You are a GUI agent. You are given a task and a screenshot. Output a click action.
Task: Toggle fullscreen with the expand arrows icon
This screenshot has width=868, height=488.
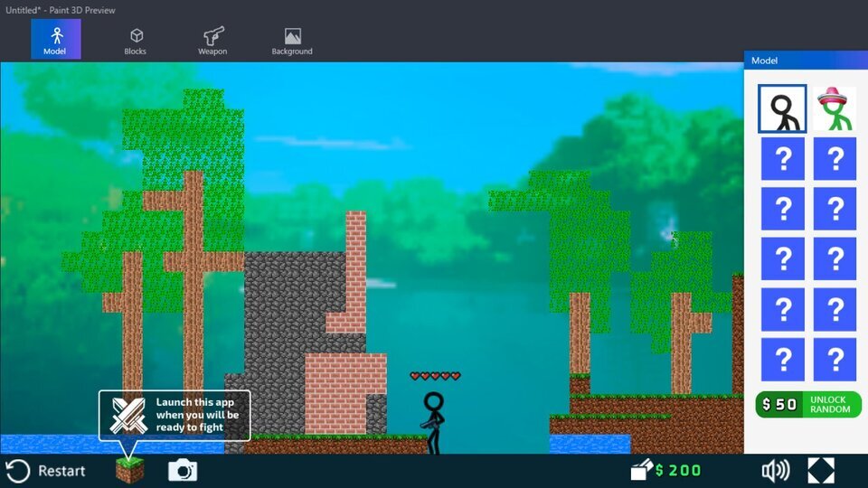[821, 470]
